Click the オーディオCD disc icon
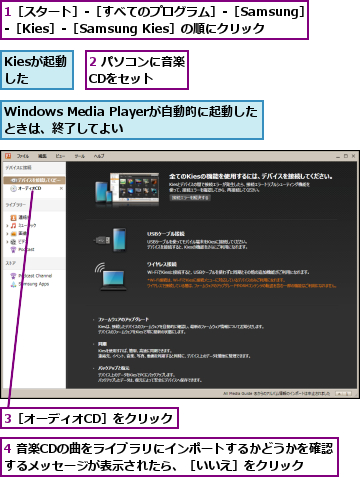The width and height of the screenshot is (360, 477). click(x=13, y=189)
